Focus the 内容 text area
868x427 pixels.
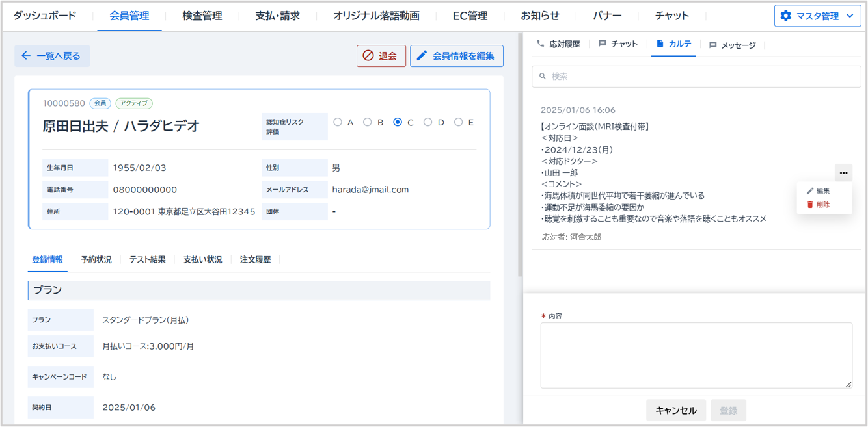point(696,355)
